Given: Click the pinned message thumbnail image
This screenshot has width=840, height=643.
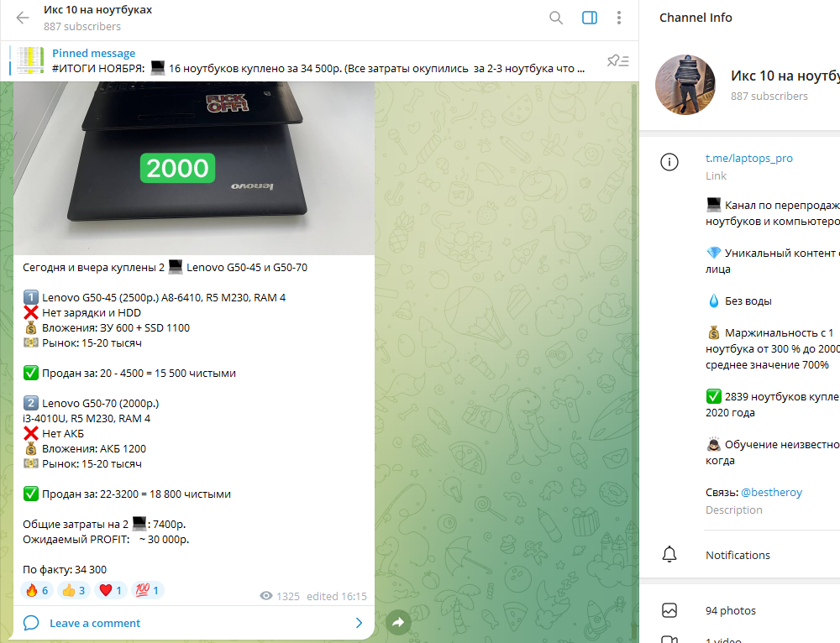Looking at the screenshot, I should [x=30, y=60].
